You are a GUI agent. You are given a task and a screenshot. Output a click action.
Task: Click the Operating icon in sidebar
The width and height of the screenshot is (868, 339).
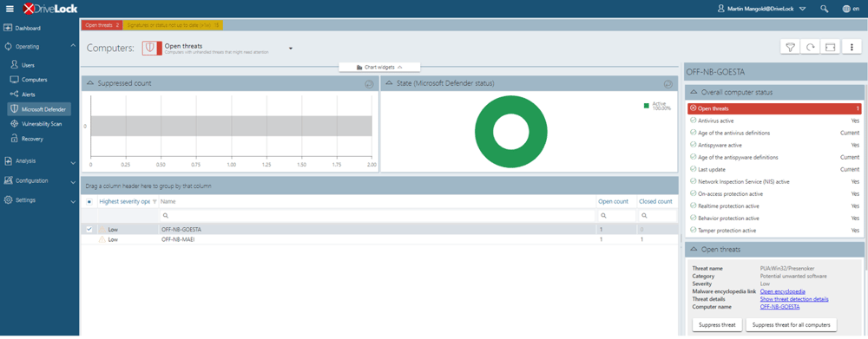[x=8, y=47]
